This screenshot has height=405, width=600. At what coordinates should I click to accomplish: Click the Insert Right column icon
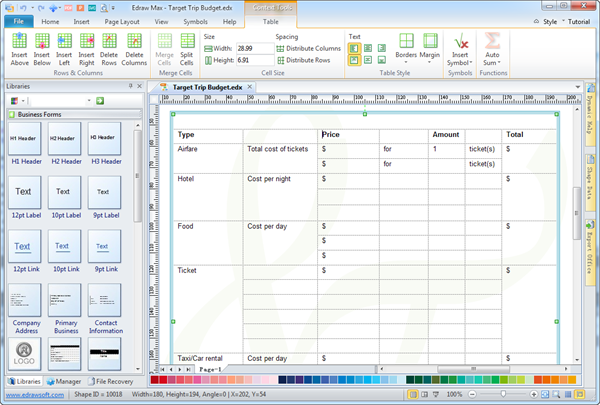85,49
